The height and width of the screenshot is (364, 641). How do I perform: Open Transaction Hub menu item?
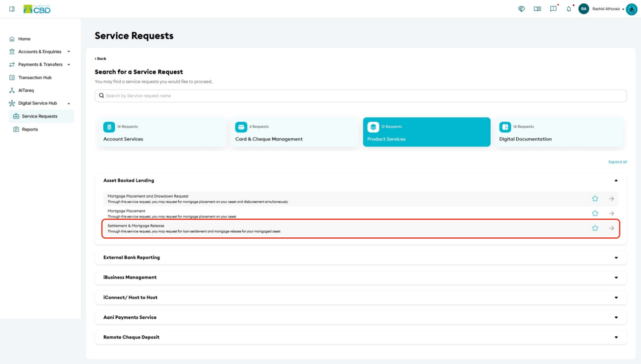[35, 78]
